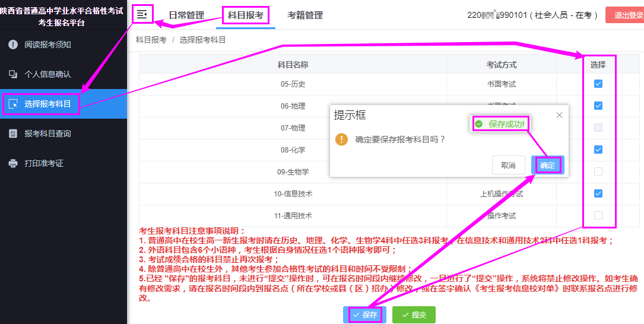Close the 提示框 dialog with X
The image size is (644, 324).
pos(559,115)
